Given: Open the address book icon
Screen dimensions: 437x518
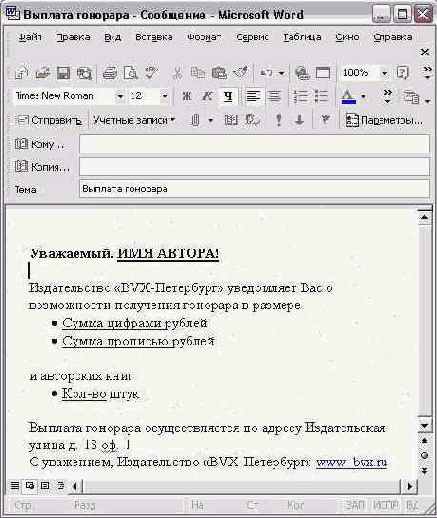Looking at the screenshot, I should click(231, 120).
